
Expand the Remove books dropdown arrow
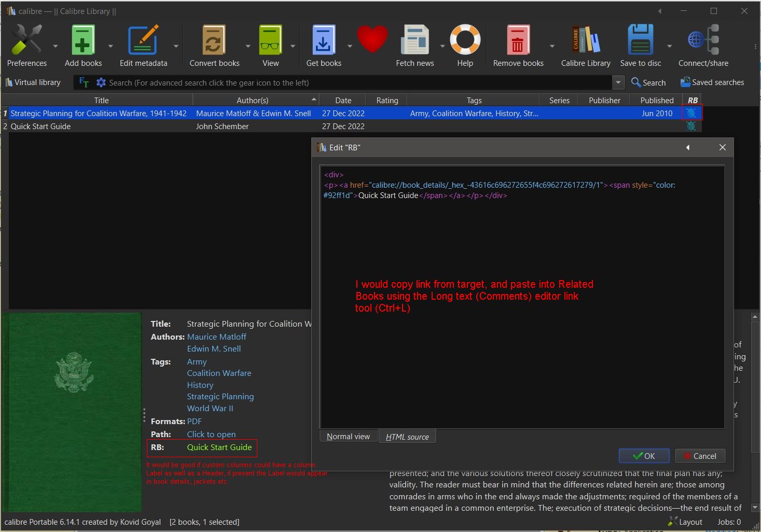[x=552, y=46]
